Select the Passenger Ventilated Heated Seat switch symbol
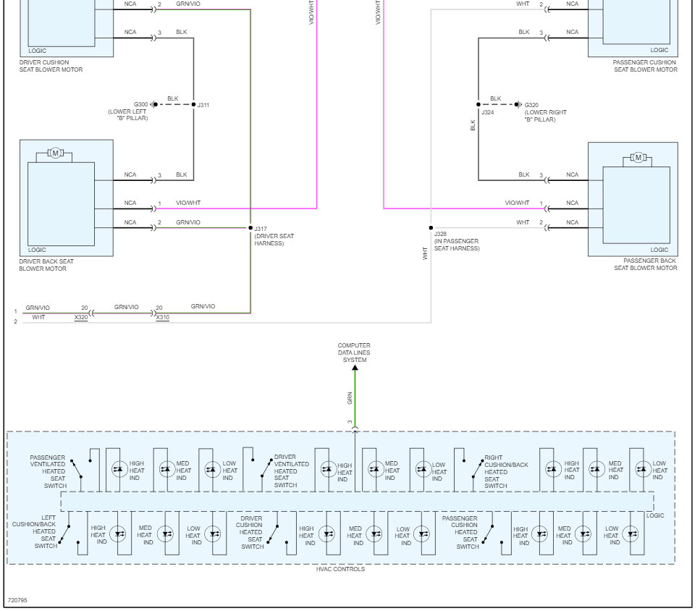This screenshot has height=611, width=700. (x=81, y=468)
